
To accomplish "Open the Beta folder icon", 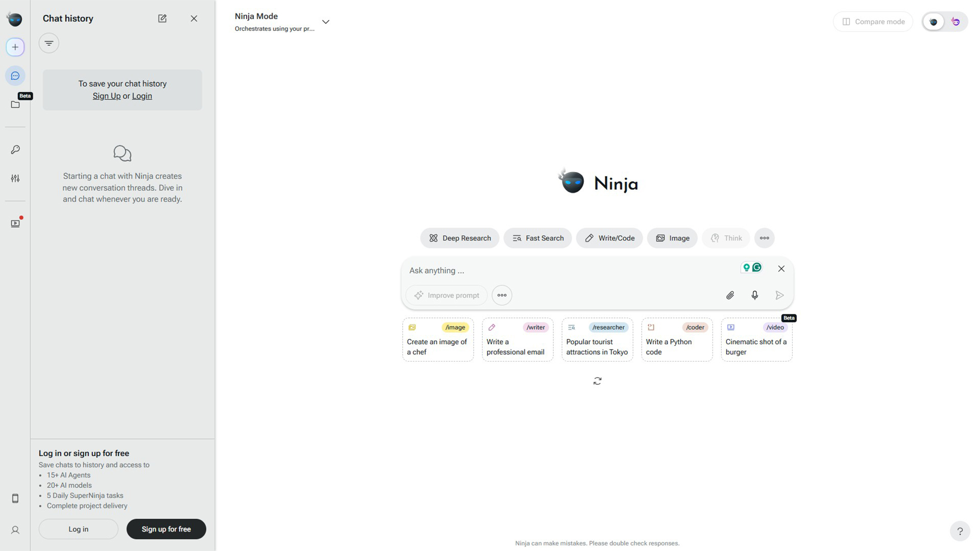I will click(x=15, y=105).
